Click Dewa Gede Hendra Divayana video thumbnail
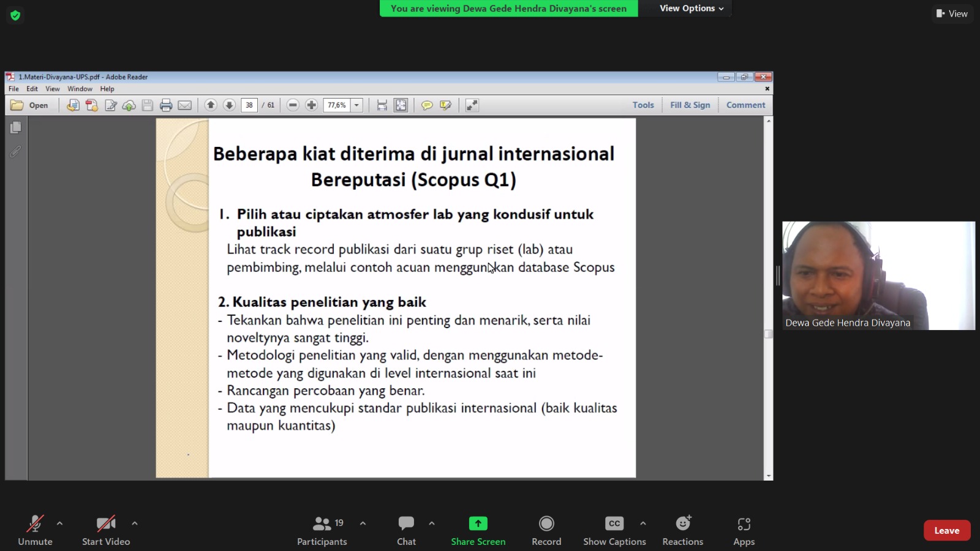Image resolution: width=980 pixels, height=551 pixels. pos(879,275)
